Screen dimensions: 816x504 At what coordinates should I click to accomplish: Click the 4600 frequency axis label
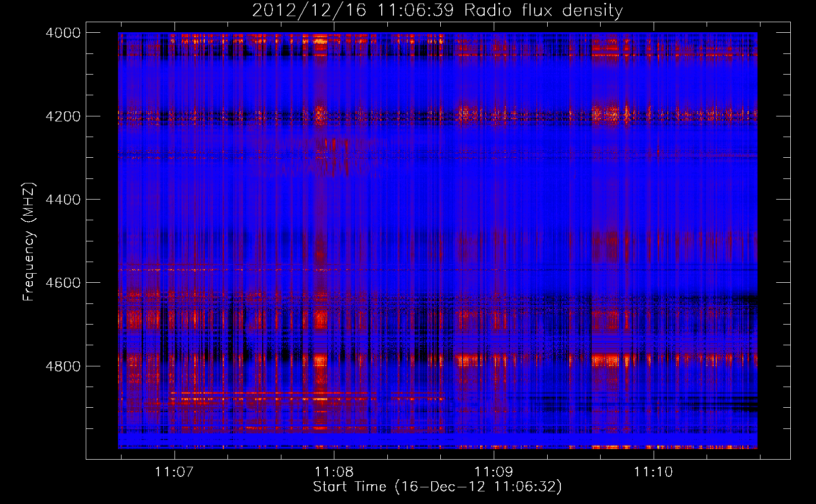(x=63, y=283)
